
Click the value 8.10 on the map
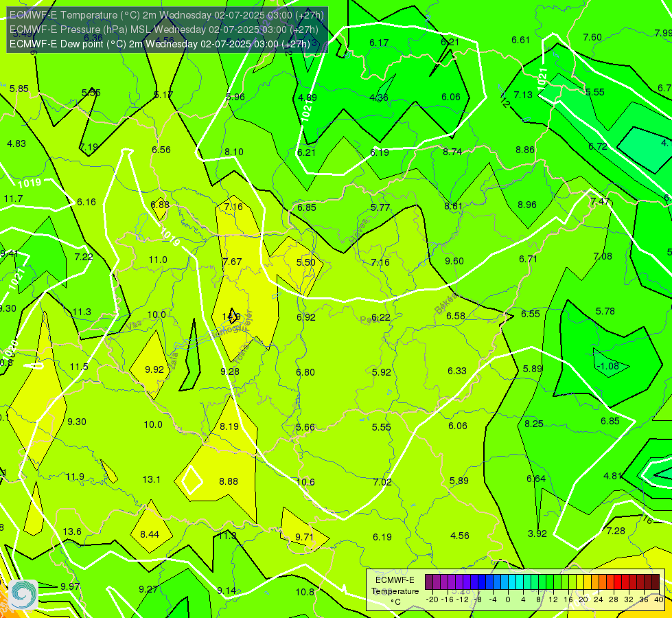pyautogui.click(x=234, y=152)
